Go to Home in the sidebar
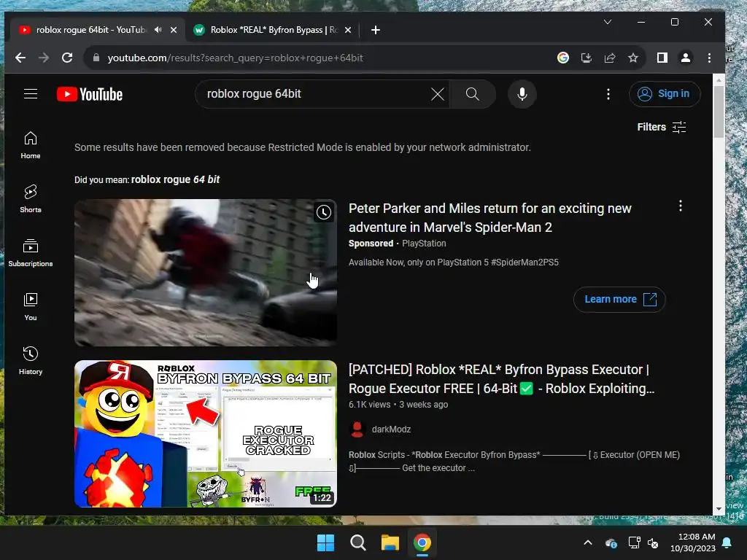 (x=31, y=145)
